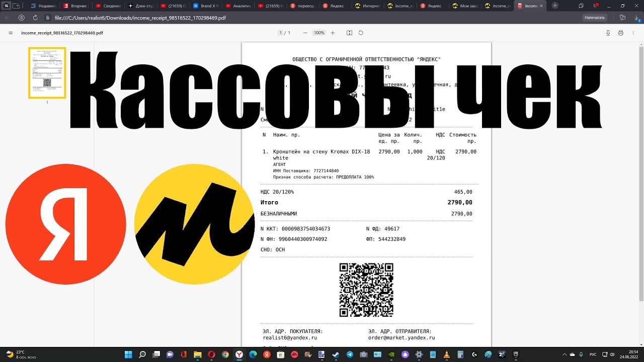Go back in browser history
This screenshot has width=644, height=362.
coord(7,17)
